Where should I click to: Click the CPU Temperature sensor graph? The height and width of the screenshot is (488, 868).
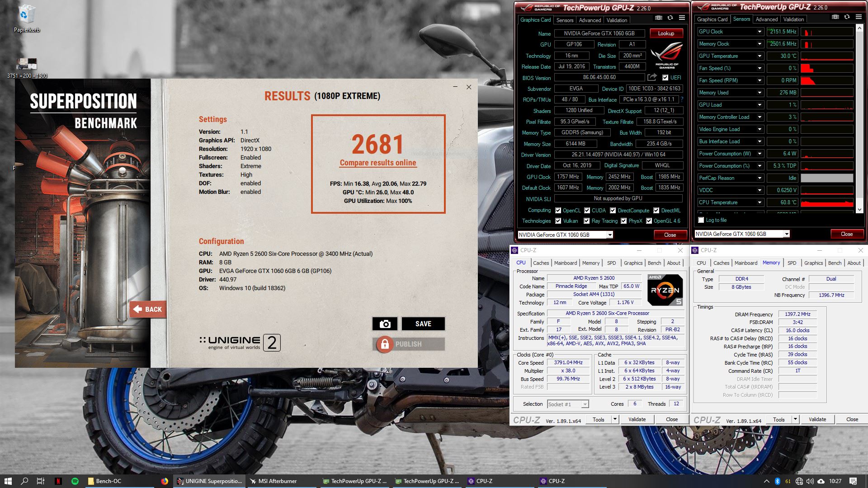(827, 202)
